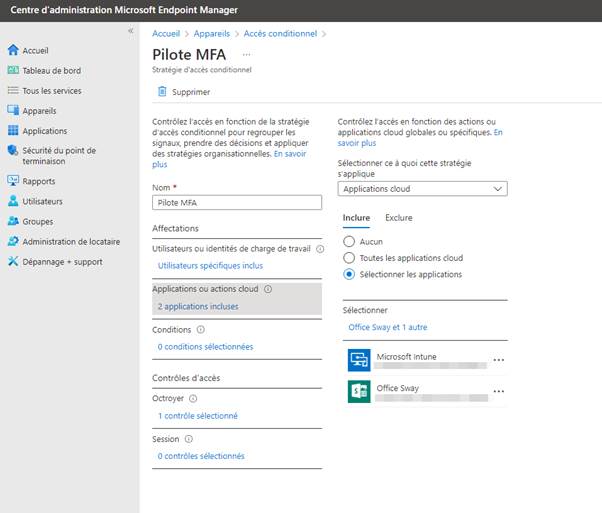Click the Rapports menu label
602x513 pixels.
[x=39, y=181]
